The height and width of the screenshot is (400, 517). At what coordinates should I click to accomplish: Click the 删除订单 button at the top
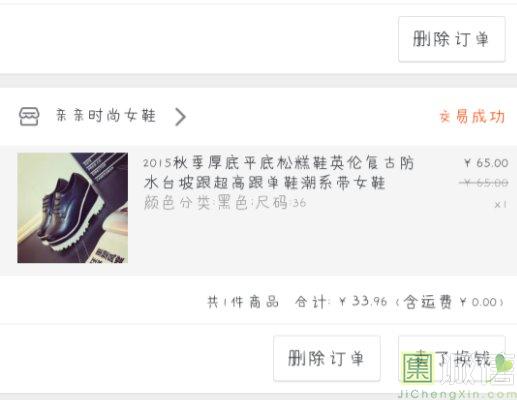click(x=452, y=39)
